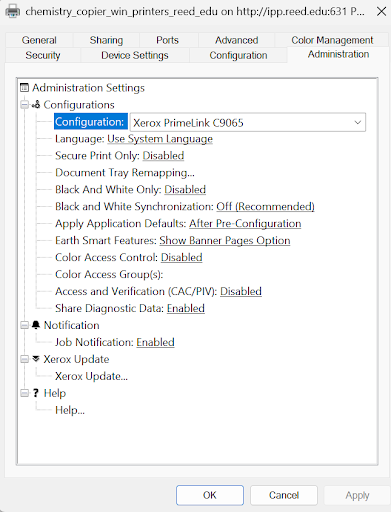This screenshot has height=512, width=391.
Task: Switch to the Sharing tab
Action: [x=106, y=40]
